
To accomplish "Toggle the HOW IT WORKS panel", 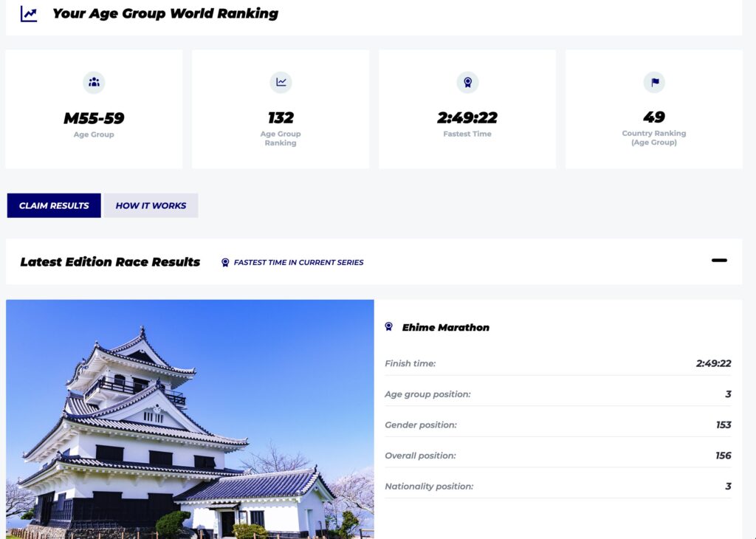I will tap(151, 205).
